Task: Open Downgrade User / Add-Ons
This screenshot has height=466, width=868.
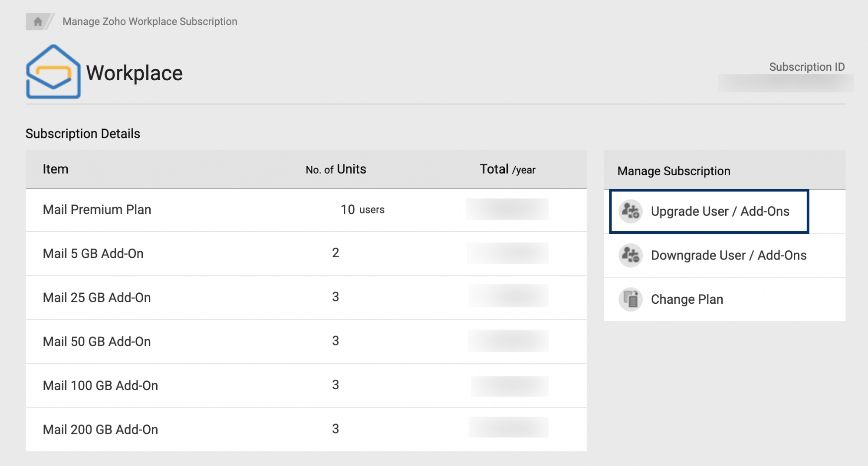Action: pos(724,255)
